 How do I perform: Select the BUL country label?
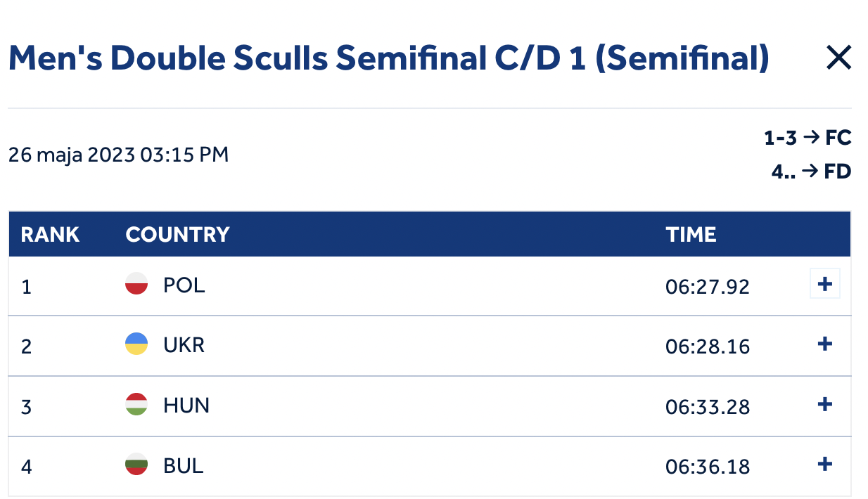pos(184,465)
